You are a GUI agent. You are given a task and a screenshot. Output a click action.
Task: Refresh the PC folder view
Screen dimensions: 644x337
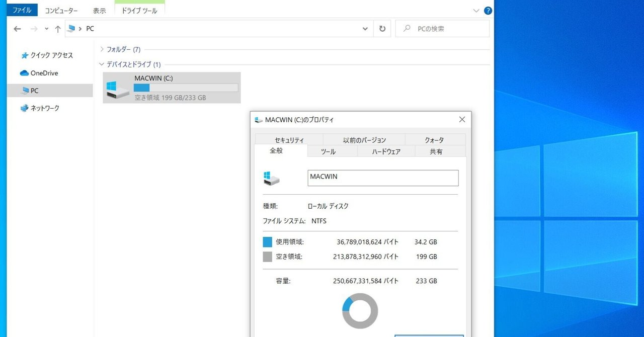coord(382,29)
